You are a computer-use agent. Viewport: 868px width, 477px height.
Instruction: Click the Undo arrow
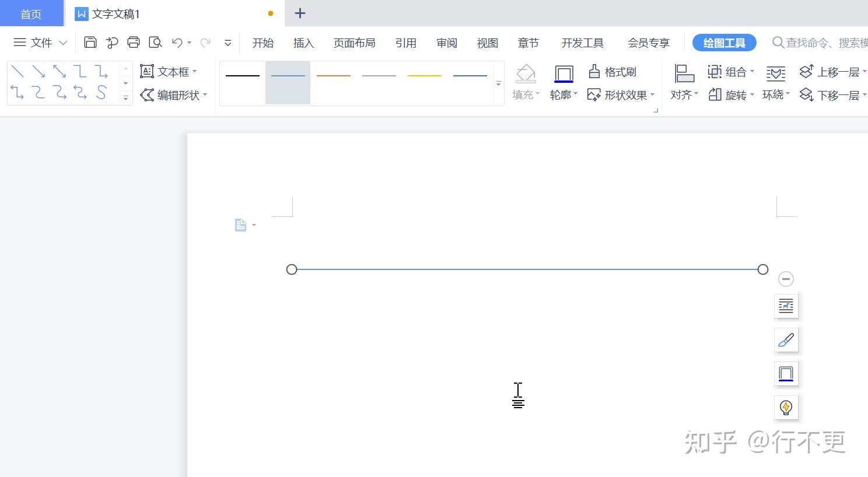pyautogui.click(x=177, y=42)
